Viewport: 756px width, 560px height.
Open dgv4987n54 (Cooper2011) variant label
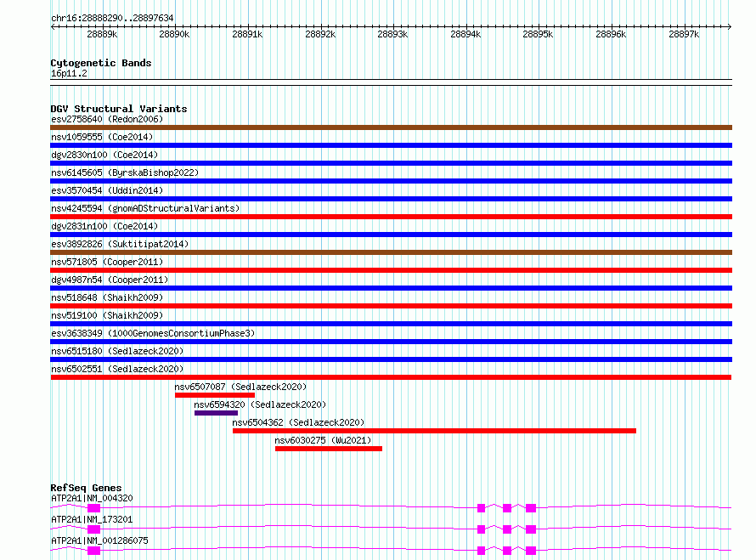pos(110,280)
